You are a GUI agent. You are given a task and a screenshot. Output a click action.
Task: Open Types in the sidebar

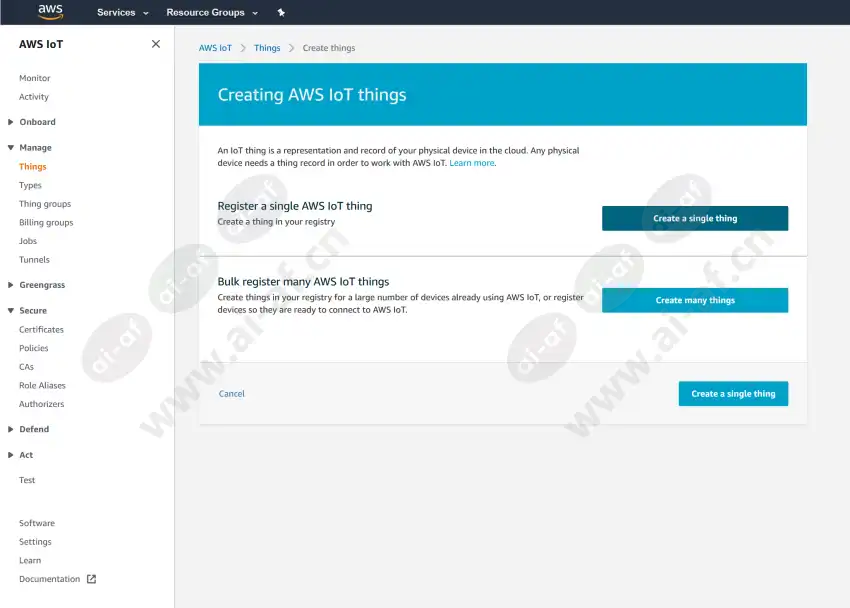pyautogui.click(x=30, y=185)
